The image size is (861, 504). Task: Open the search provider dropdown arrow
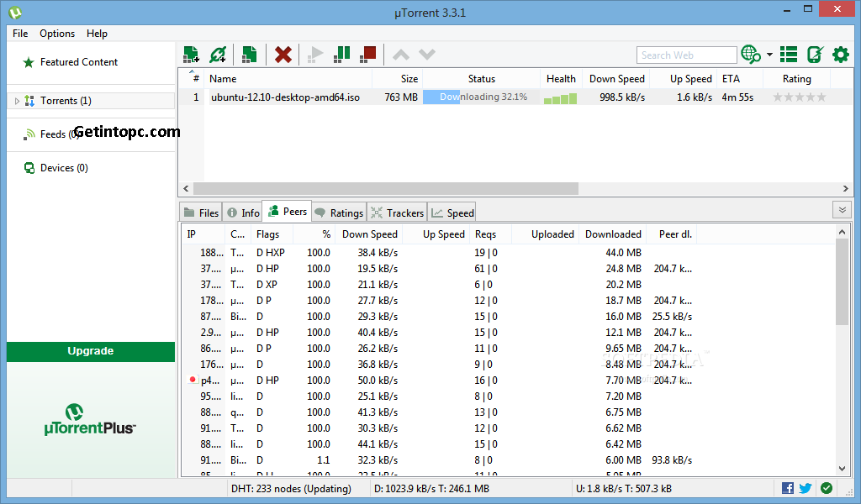coord(770,55)
